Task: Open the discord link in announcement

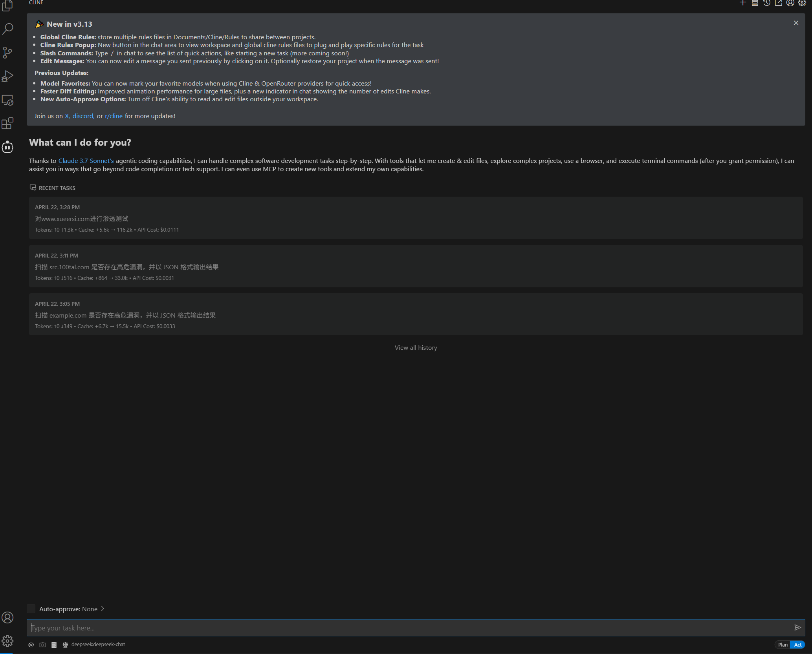Action: [x=83, y=116]
